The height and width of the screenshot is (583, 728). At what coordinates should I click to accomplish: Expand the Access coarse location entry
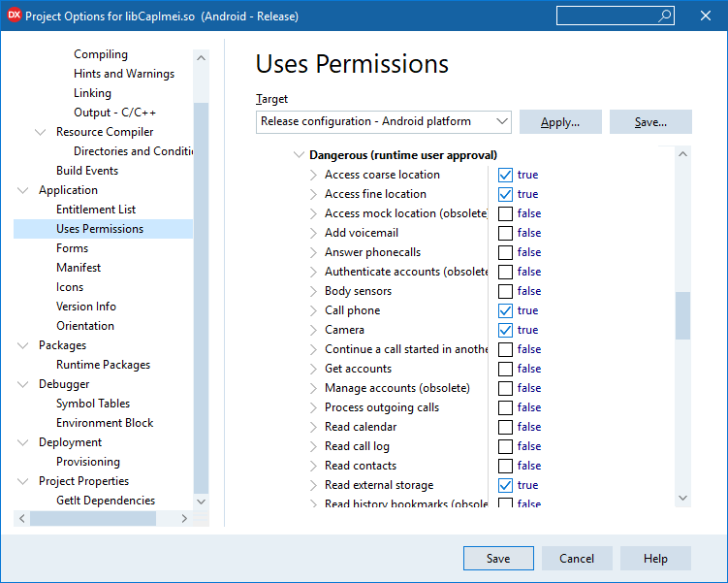point(313,175)
